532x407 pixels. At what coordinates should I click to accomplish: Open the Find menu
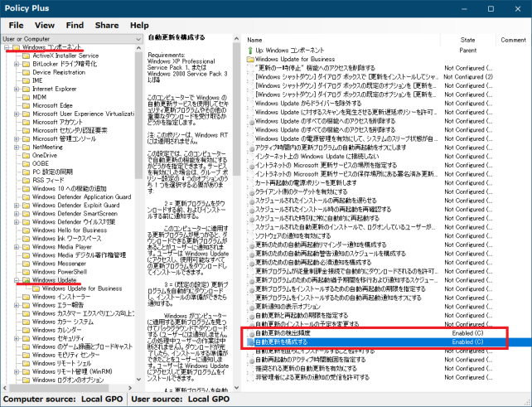(x=75, y=26)
